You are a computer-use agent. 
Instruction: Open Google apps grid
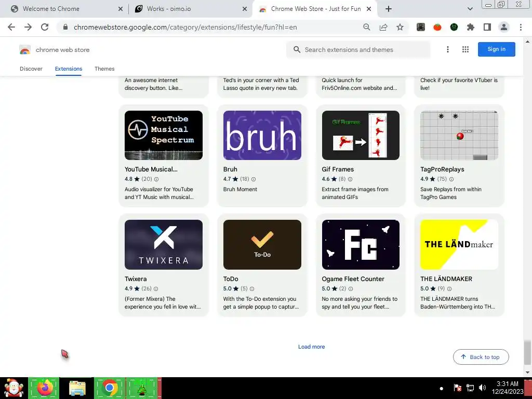[x=465, y=49]
